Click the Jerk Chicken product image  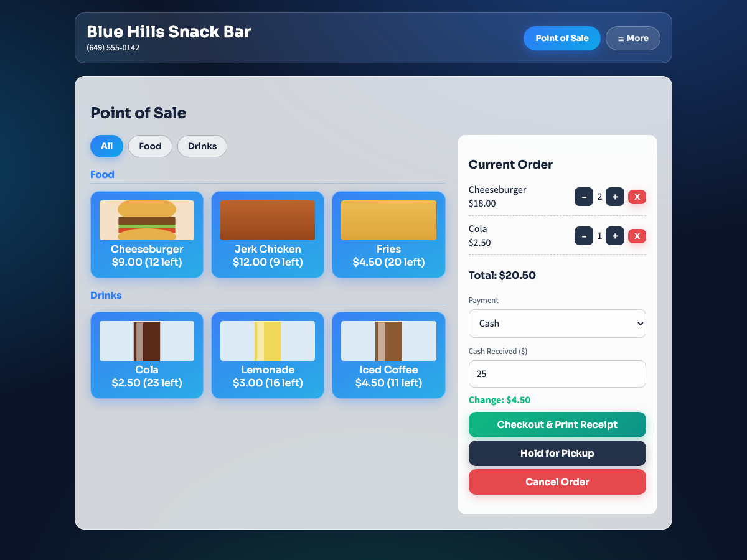268,220
